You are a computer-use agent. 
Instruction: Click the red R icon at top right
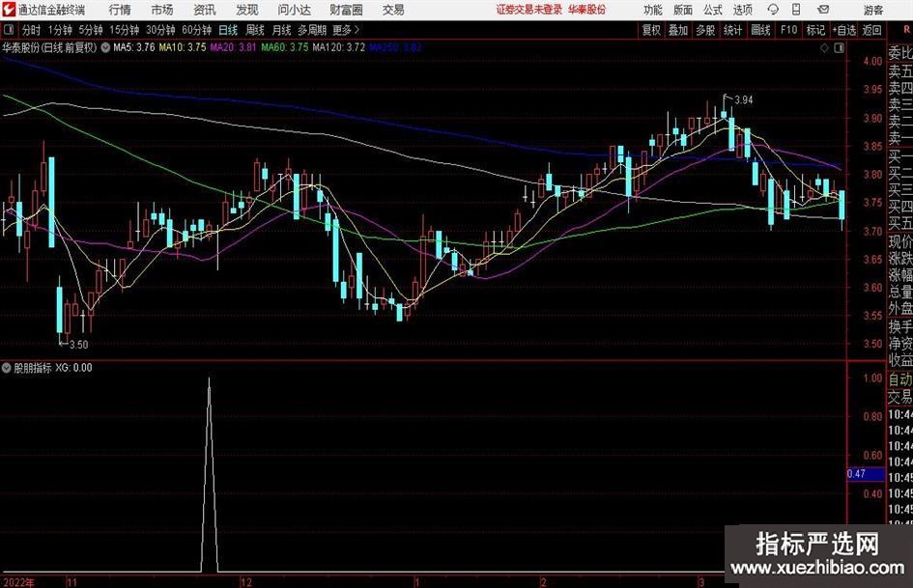pyautogui.click(x=906, y=30)
